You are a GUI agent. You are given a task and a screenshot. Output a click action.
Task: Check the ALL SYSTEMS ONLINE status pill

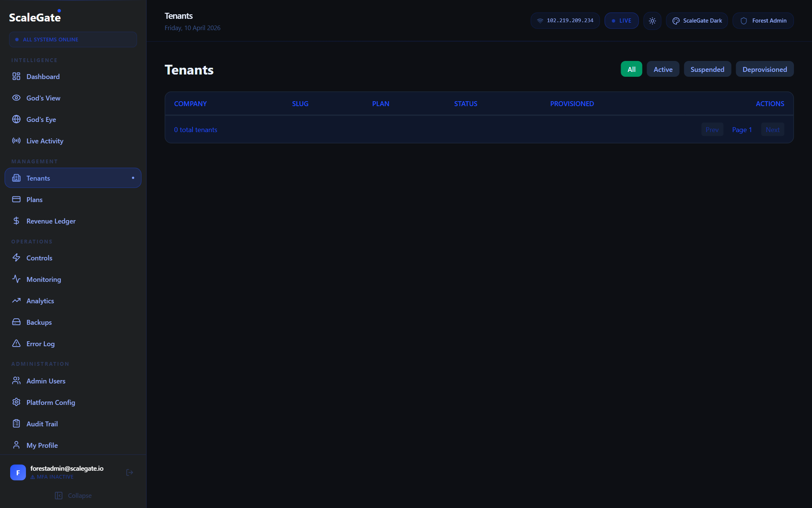click(73, 39)
